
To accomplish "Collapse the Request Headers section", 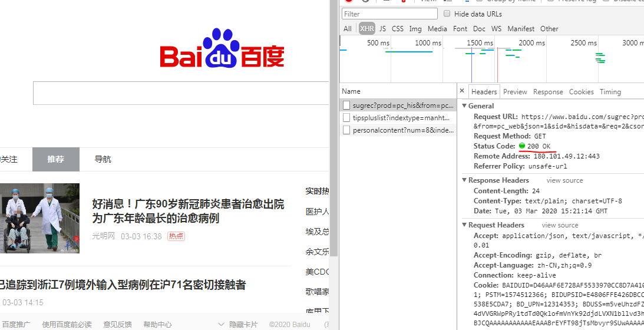I will [x=464, y=225].
